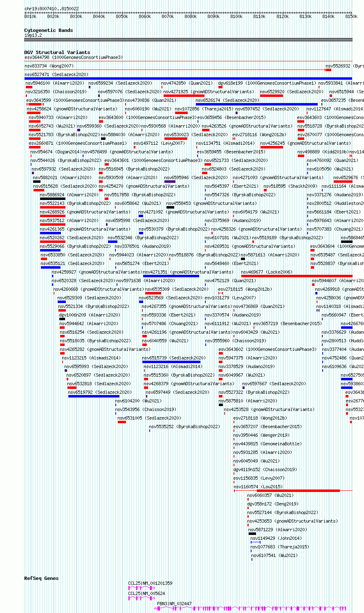Screen dimensions: 364x613
Task: Click the red nsv4256245 variant bar
Action: point(272,147)
